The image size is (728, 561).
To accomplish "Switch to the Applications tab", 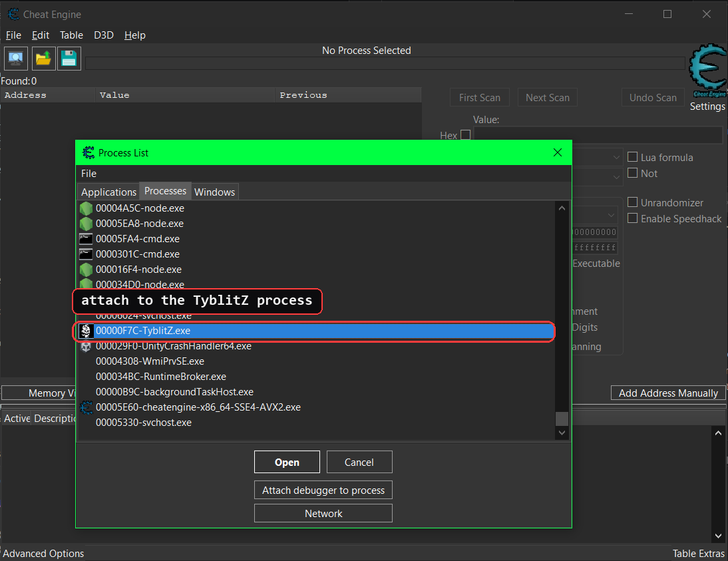I will point(108,192).
